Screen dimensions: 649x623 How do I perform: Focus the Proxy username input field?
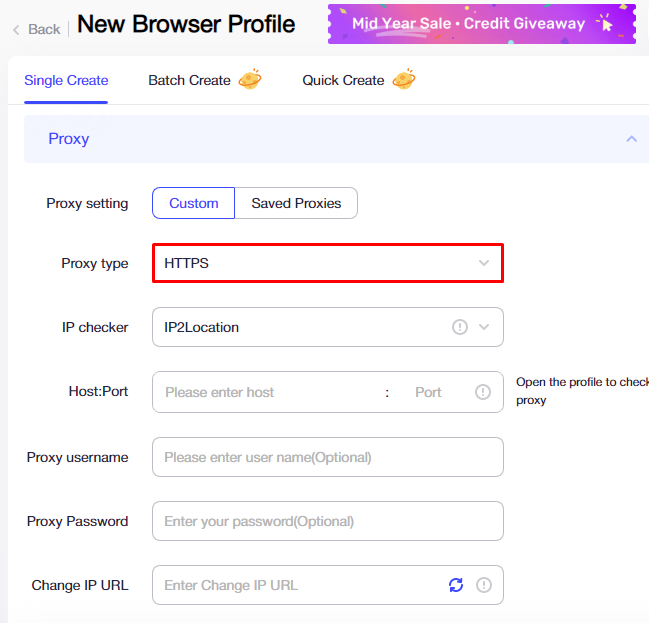click(x=328, y=457)
